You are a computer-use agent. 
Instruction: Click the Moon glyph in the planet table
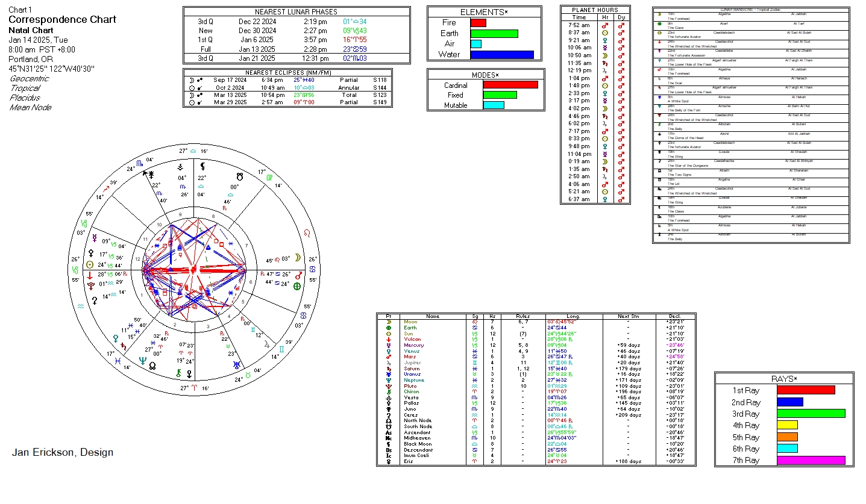389,322
